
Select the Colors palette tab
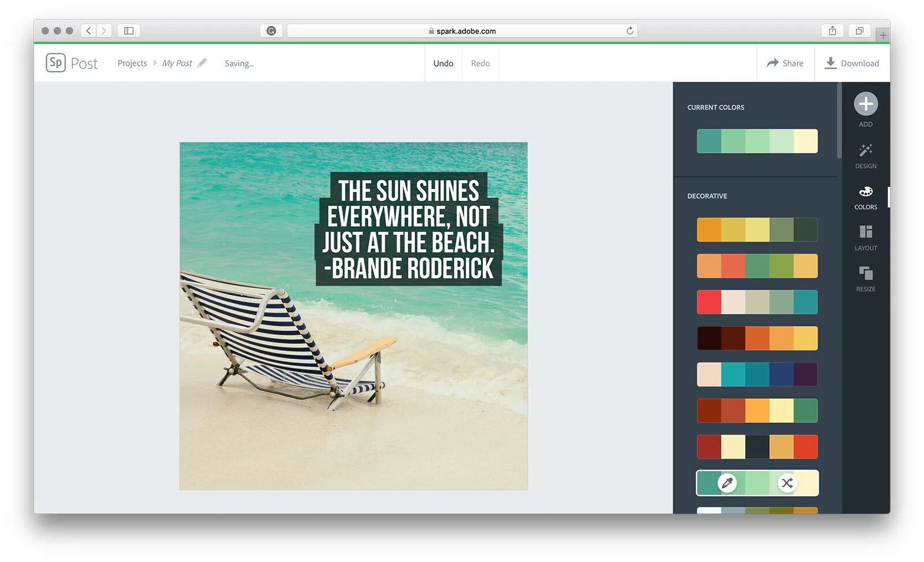click(x=866, y=198)
